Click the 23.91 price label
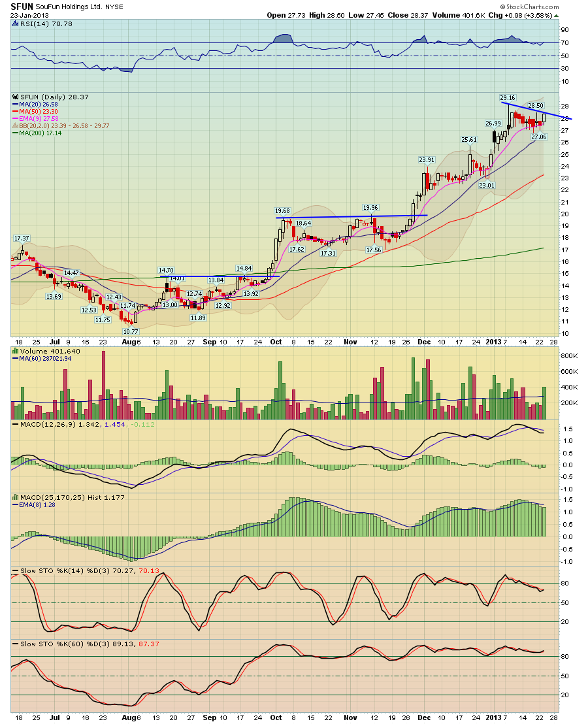The height and width of the screenshot is (724, 588). point(427,159)
